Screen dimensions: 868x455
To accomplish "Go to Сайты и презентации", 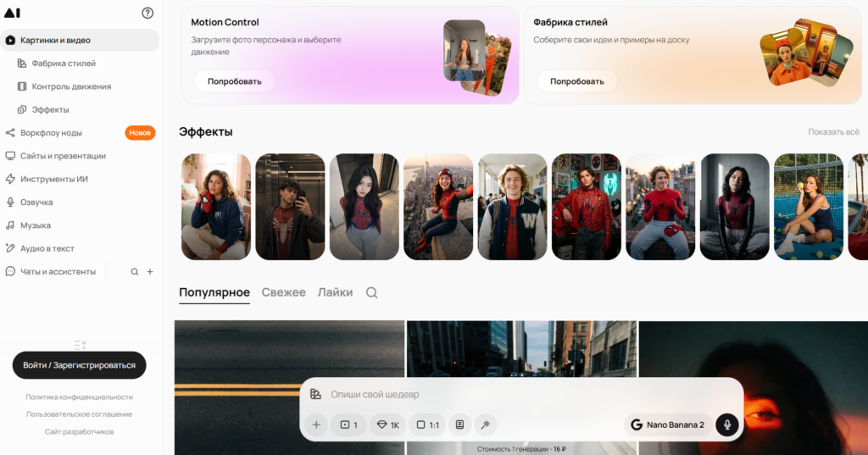I will [x=63, y=156].
